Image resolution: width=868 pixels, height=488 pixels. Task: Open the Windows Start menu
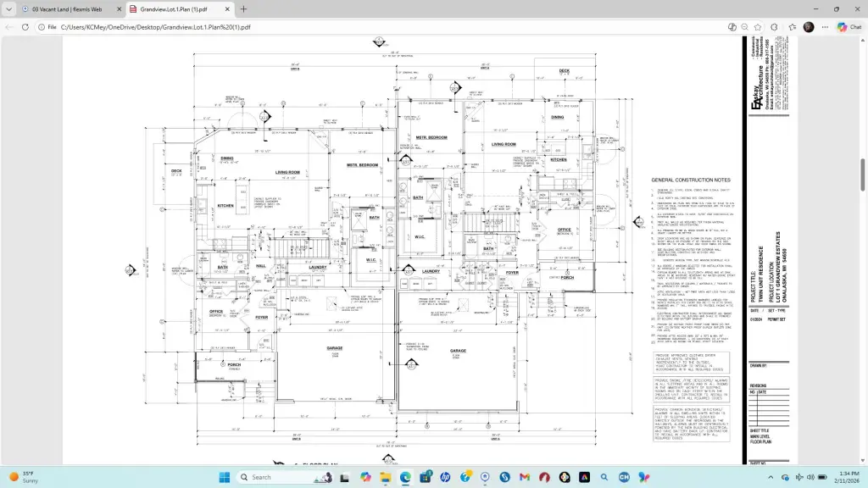coord(224,477)
